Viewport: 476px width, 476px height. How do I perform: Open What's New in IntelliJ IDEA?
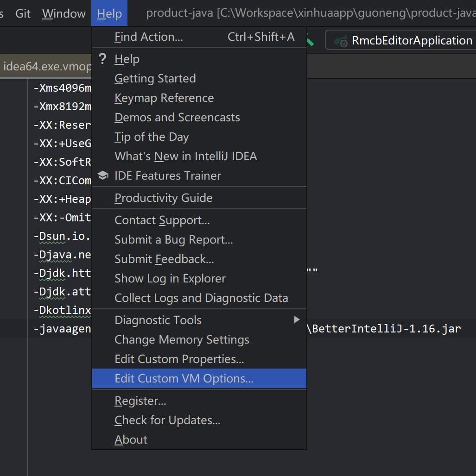(199, 156)
